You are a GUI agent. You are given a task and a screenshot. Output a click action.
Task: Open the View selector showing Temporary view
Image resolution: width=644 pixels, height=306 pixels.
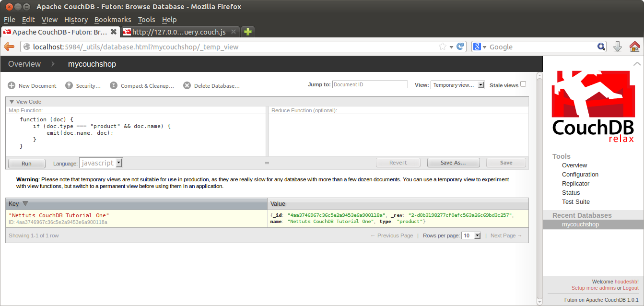point(457,85)
